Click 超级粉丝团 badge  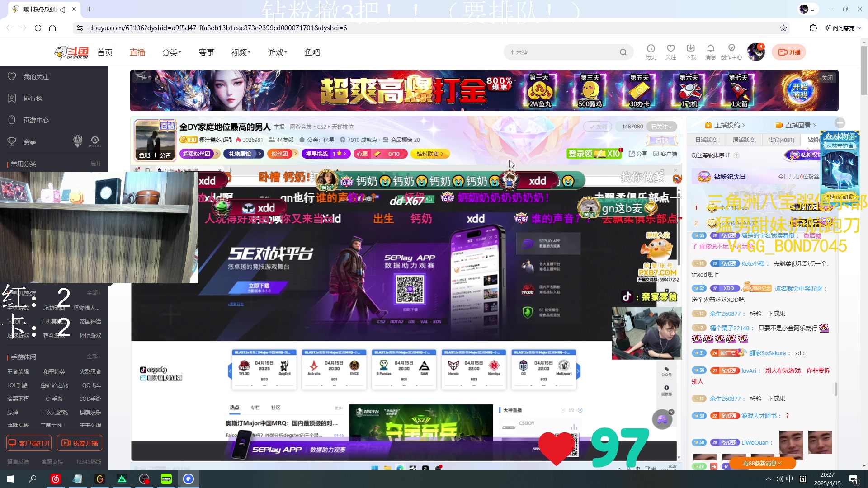[200, 154]
